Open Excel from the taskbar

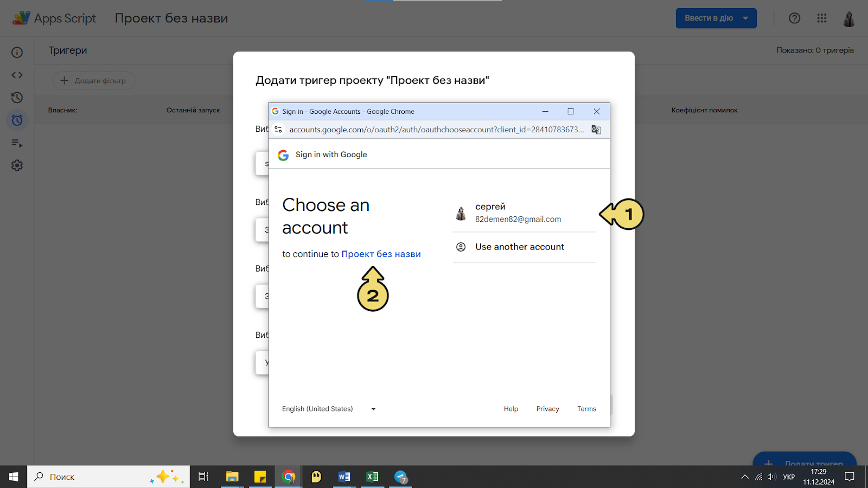coord(373,477)
